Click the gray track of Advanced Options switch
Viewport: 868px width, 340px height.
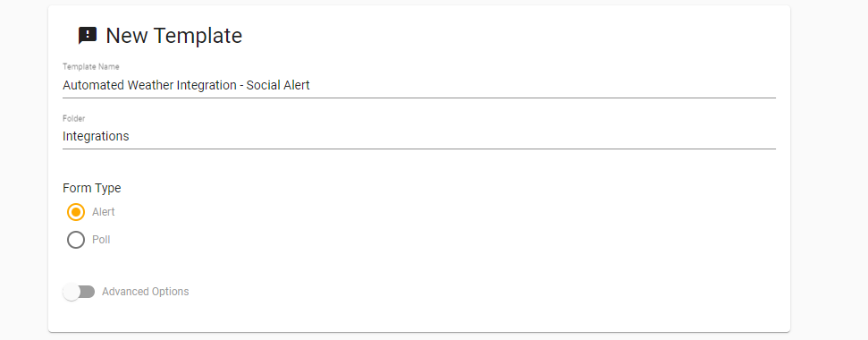(x=88, y=292)
